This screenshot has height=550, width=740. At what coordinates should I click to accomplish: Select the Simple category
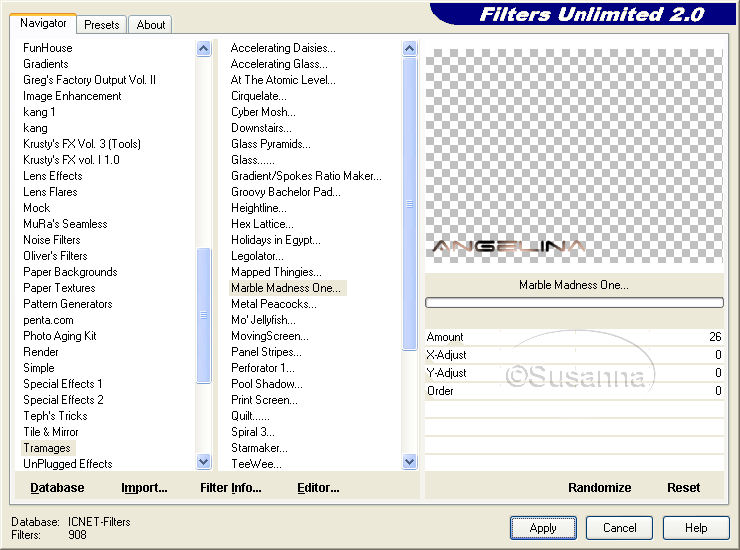pyautogui.click(x=39, y=368)
